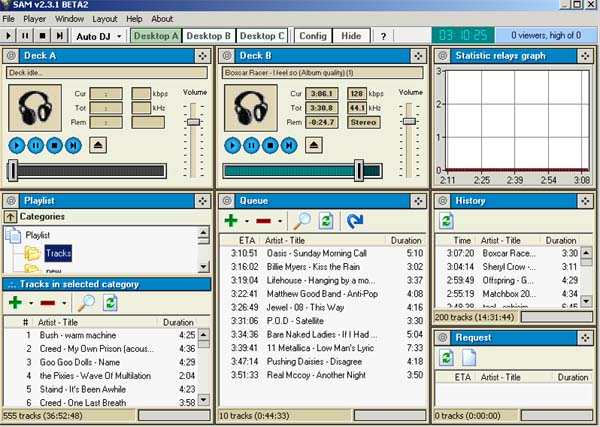Click the move handle of Statistic relays graph

pos(585,56)
